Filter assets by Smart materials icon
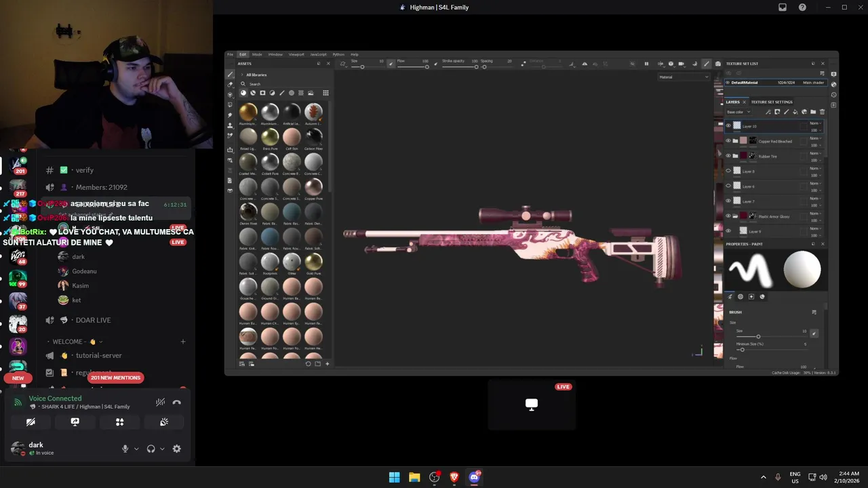Viewport: 868px width, 488px height. (x=253, y=93)
